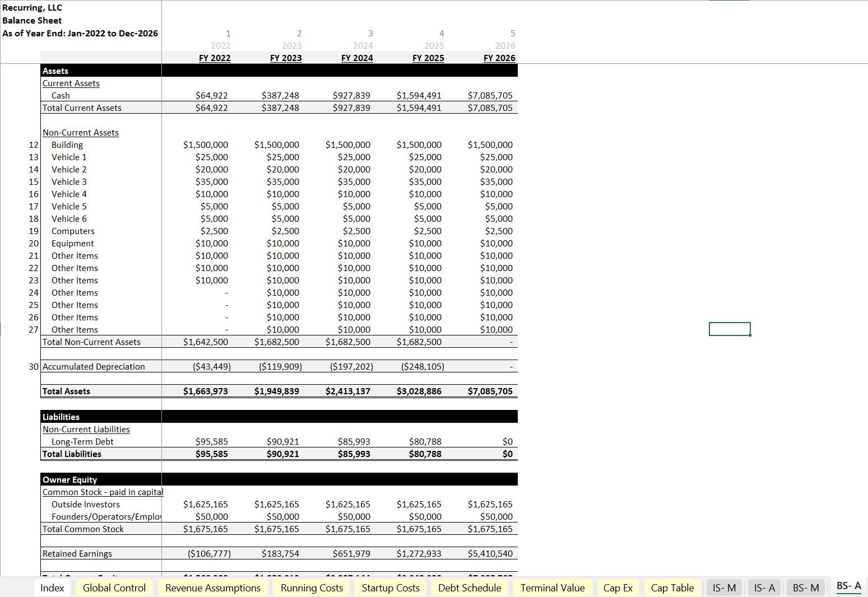Select the Retained Earnings label

point(77,553)
